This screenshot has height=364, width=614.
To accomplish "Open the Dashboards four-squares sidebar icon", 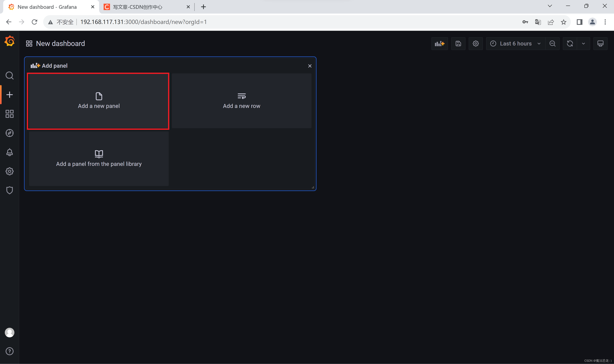I will coord(10,114).
